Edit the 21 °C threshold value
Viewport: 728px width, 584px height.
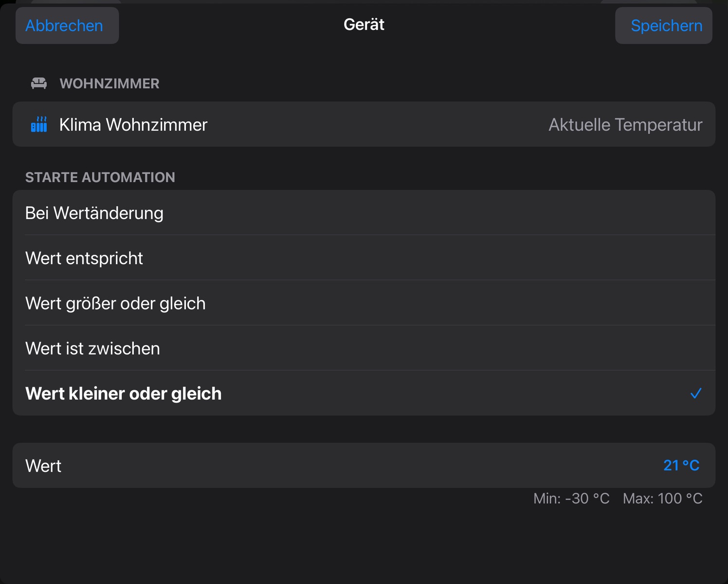(681, 465)
